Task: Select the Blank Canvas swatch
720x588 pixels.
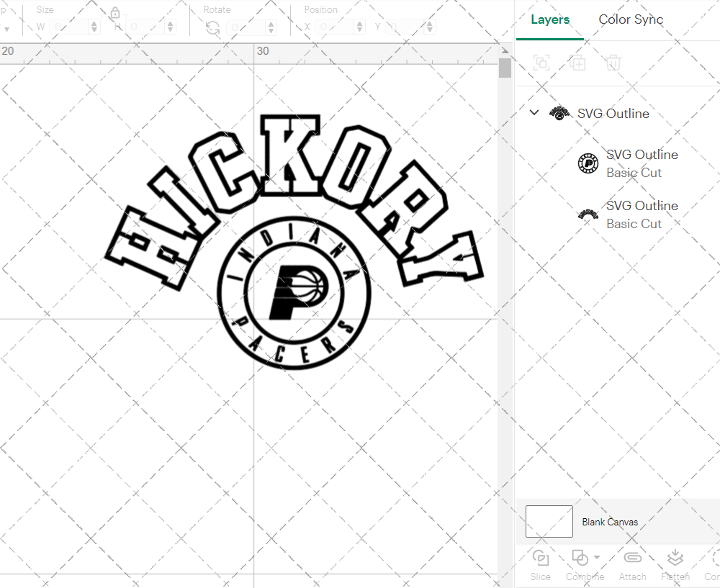Action: point(549,522)
